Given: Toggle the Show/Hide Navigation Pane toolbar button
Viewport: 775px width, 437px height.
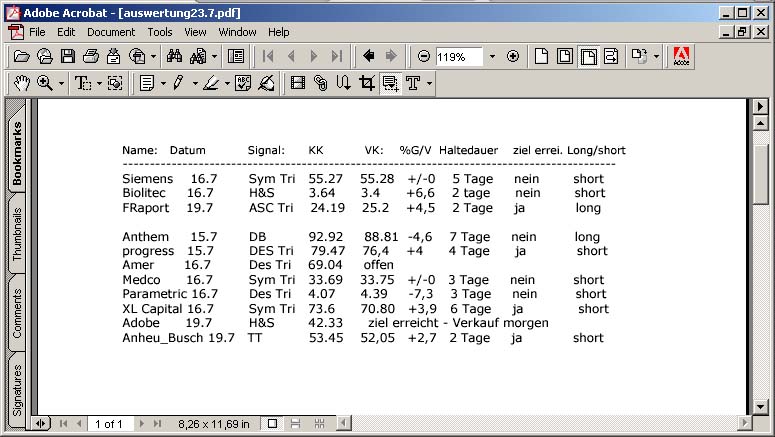Looking at the screenshot, I should 236,56.
